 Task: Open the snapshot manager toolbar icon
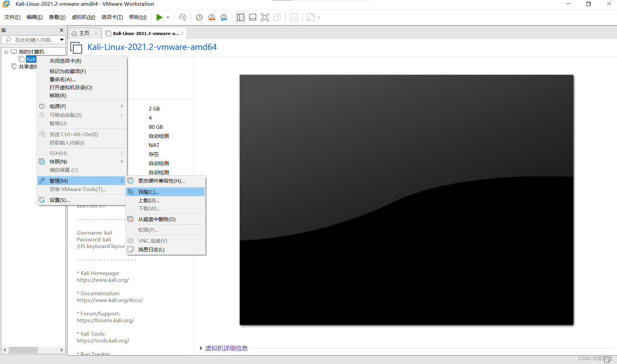point(224,17)
